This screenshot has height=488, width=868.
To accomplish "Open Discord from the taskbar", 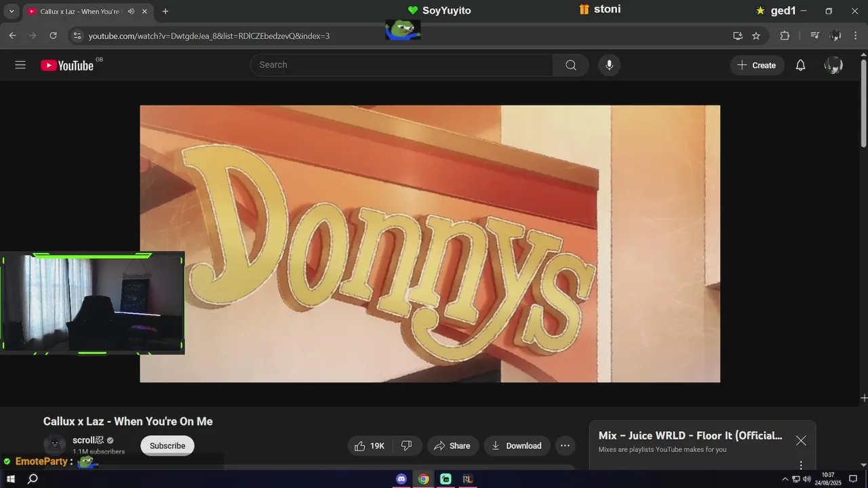I will point(401,479).
